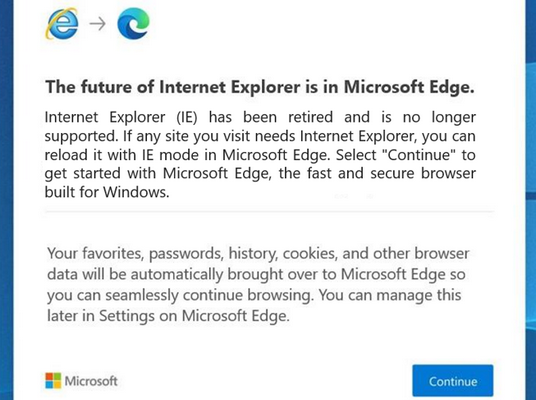This screenshot has width=536, height=400.
Task: Click "passwords" in the gray paragraph
Action: tap(186, 254)
